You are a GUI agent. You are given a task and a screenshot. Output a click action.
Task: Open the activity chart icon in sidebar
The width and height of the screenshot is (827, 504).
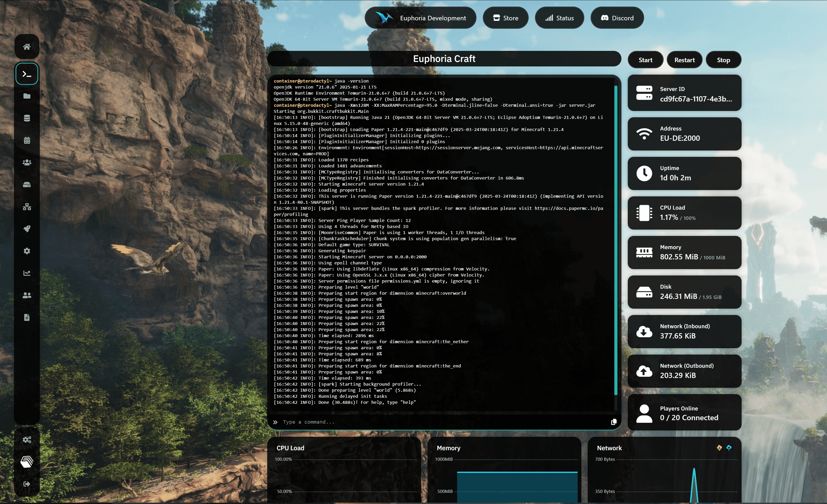pyautogui.click(x=27, y=273)
